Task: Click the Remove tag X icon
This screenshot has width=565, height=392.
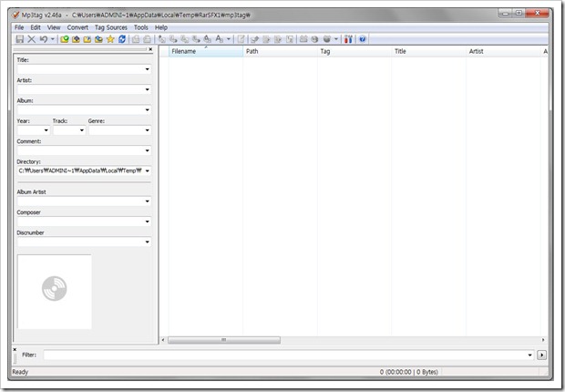Action: click(32, 39)
